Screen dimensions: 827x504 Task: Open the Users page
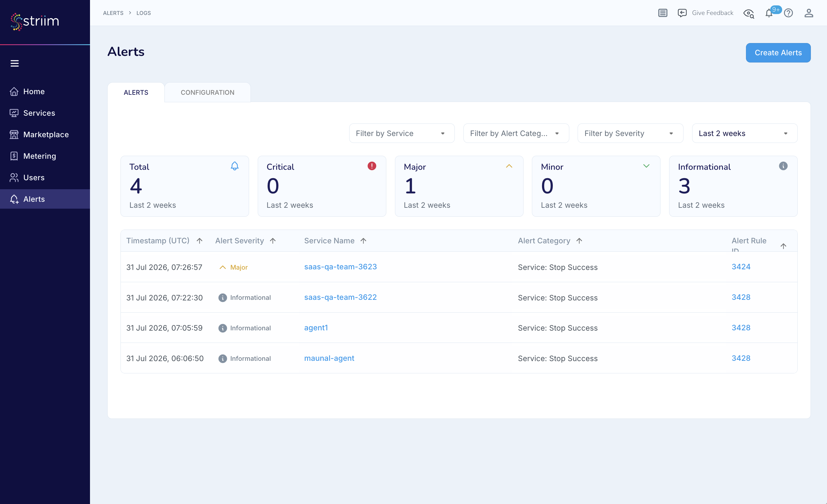45,177
